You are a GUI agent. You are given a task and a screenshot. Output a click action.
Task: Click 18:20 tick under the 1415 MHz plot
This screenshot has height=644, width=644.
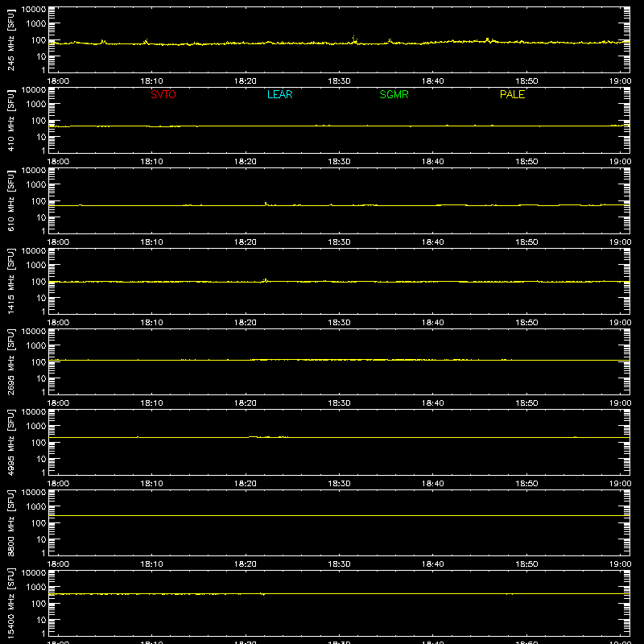click(x=246, y=323)
